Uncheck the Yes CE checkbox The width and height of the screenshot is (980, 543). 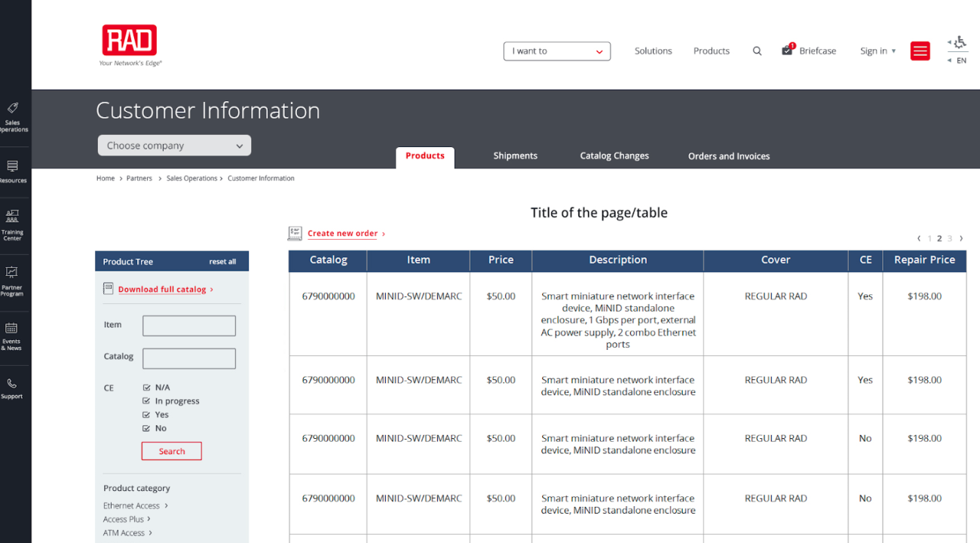(147, 415)
